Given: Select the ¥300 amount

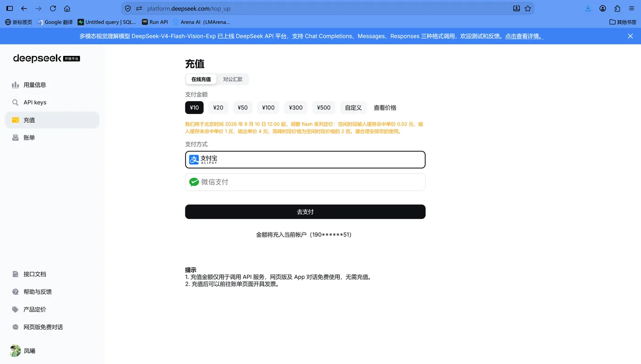Looking at the screenshot, I should (x=296, y=108).
